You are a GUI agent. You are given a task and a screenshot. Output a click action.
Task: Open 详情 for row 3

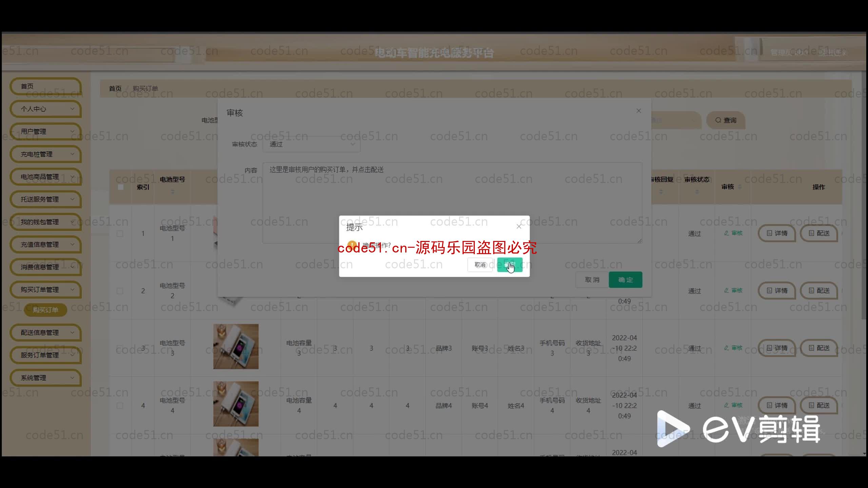[x=777, y=348]
